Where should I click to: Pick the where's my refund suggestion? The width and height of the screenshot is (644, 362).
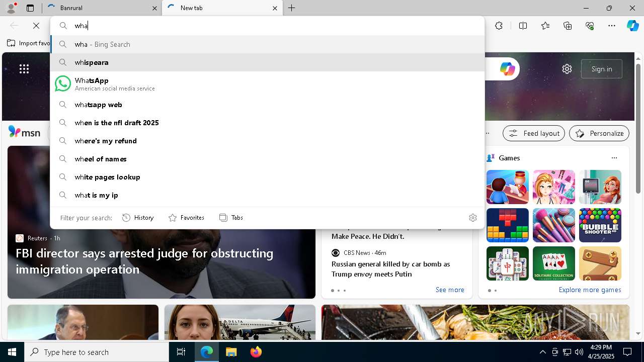(267, 141)
